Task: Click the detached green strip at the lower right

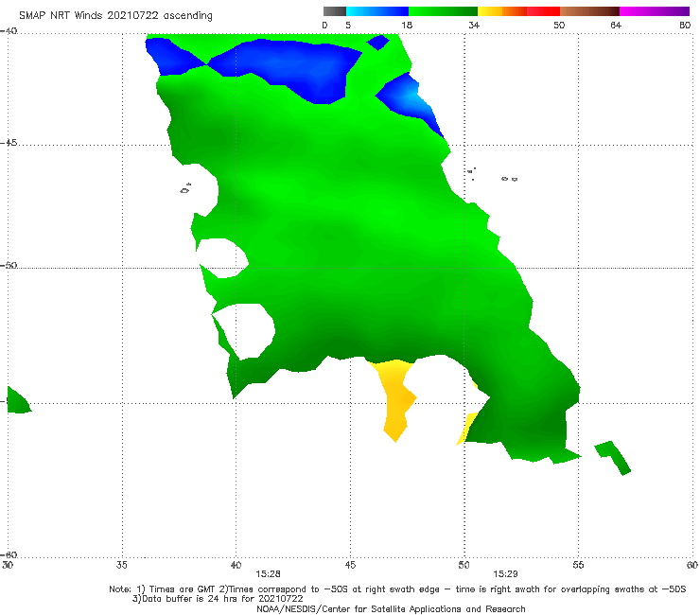Action: [613, 457]
